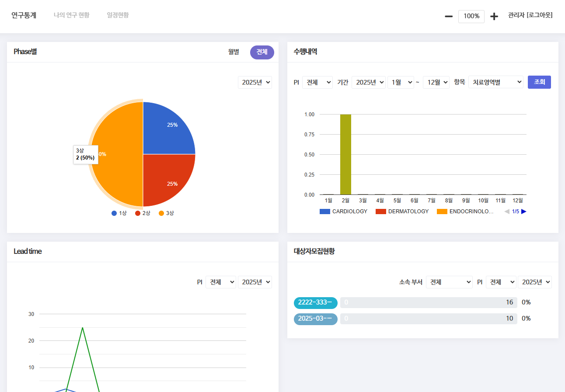565x392 pixels.
Task: Open 나의 연구 현황 tab
Action: pyautogui.click(x=71, y=15)
